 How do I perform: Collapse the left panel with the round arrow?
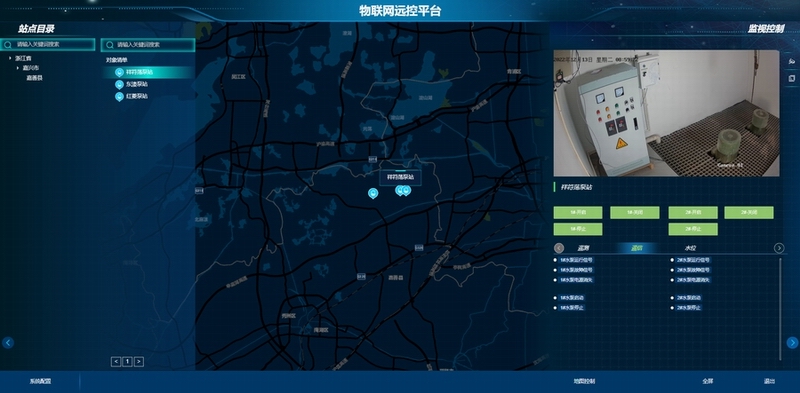coord(8,342)
